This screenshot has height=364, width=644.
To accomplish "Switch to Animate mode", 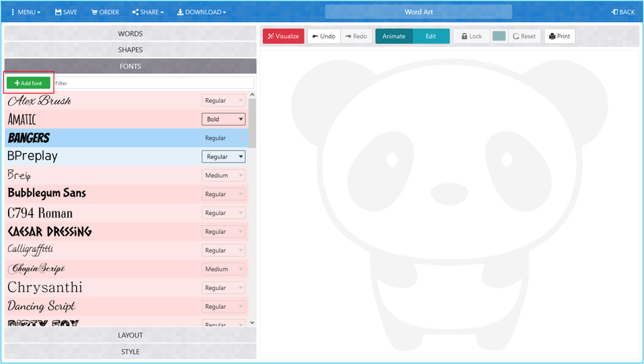I will coord(394,36).
